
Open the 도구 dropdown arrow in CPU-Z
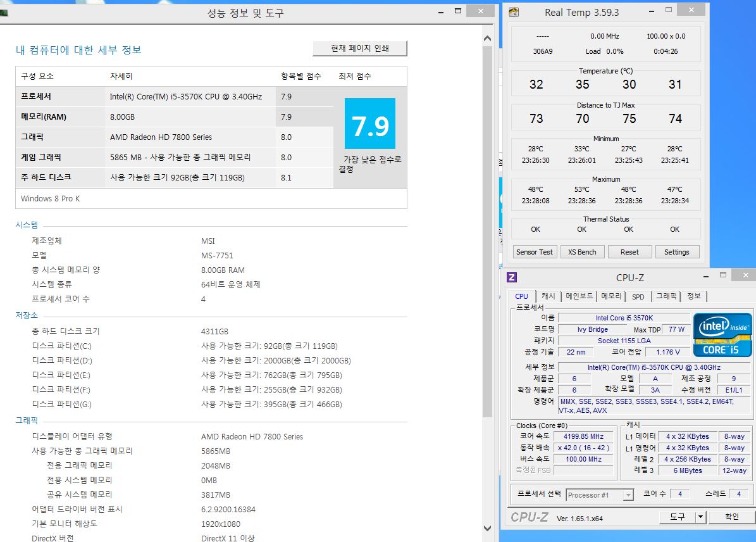[x=700, y=517]
